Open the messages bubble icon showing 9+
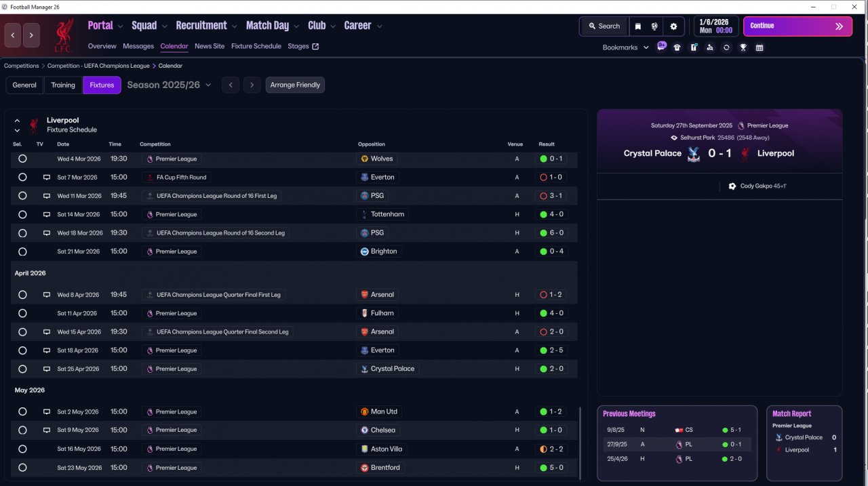Image resolution: width=868 pixels, height=486 pixels. [661, 47]
